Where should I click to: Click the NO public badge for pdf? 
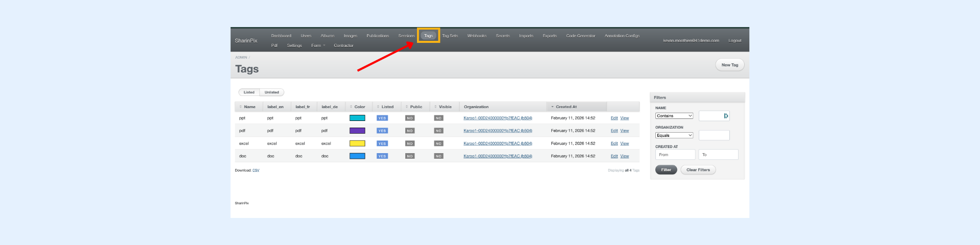pos(409,131)
